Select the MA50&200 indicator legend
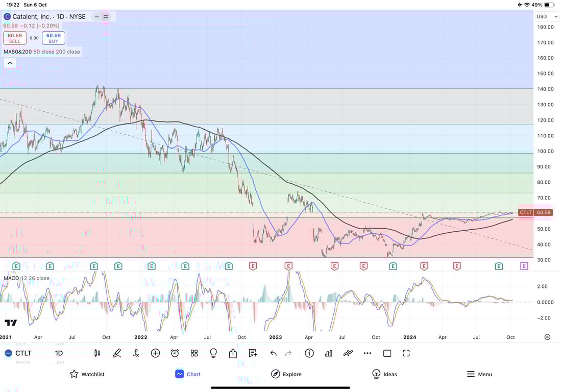The height and width of the screenshot is (392, 561). tap(42, 52)
